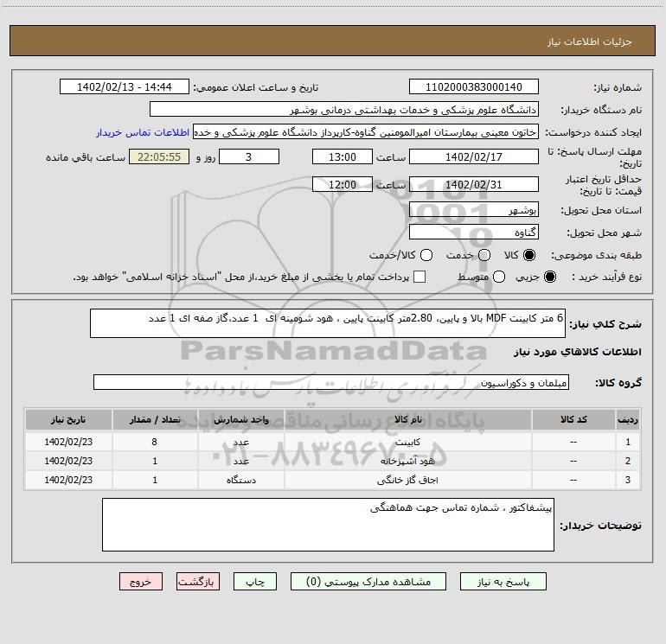Click the 'بازگشت' back button
The image size is (666, 644).
(199, 582)
